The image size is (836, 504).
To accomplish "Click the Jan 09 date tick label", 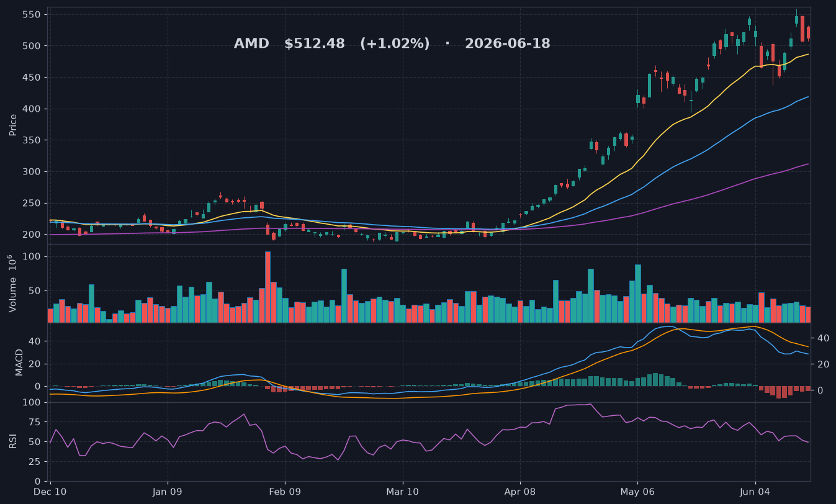I will (168, 492).
